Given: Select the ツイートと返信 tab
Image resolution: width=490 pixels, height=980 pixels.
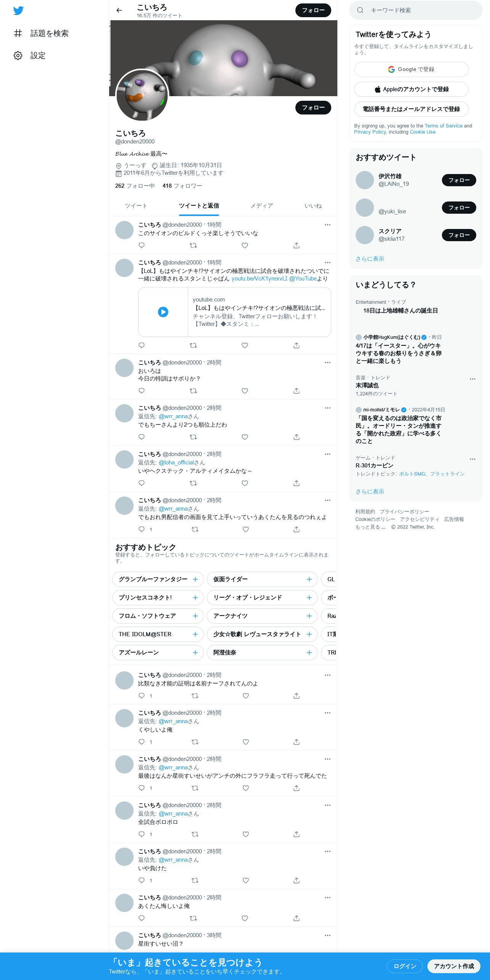Looking at the screenshot, I should point(199,206).
